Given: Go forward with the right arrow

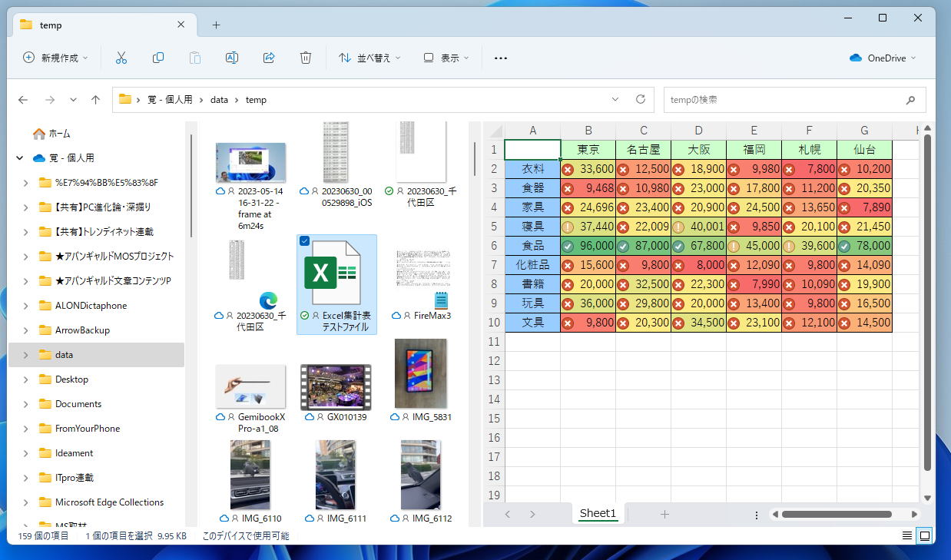Looking at the screenshot, I should click(x=50, y=100).
